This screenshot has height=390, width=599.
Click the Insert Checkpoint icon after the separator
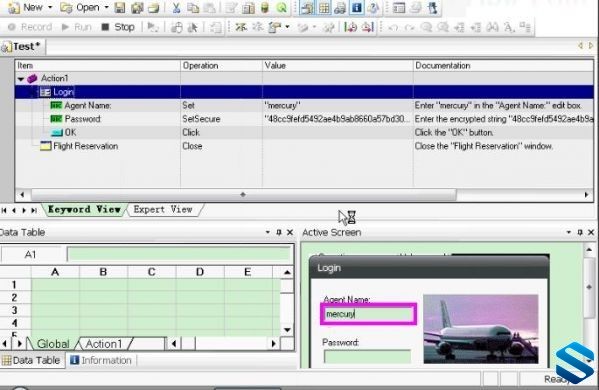(241, 27)
